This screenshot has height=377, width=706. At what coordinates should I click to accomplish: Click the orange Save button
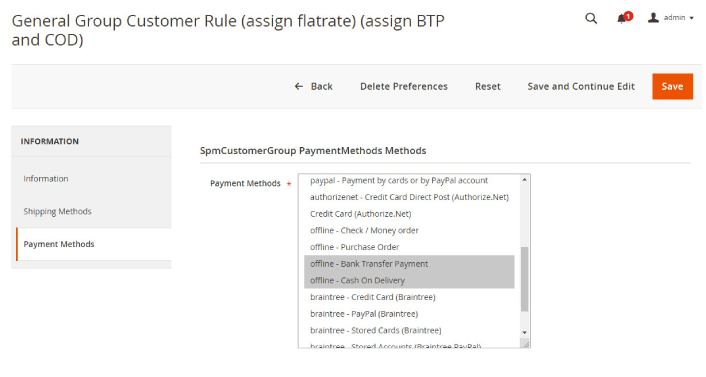click(672, 86)
